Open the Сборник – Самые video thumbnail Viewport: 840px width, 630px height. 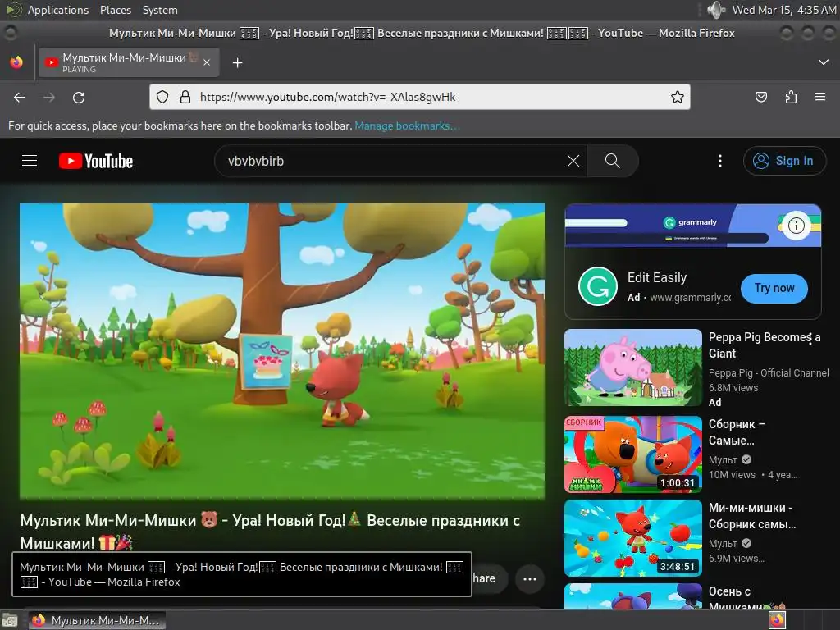coord(633,454)
